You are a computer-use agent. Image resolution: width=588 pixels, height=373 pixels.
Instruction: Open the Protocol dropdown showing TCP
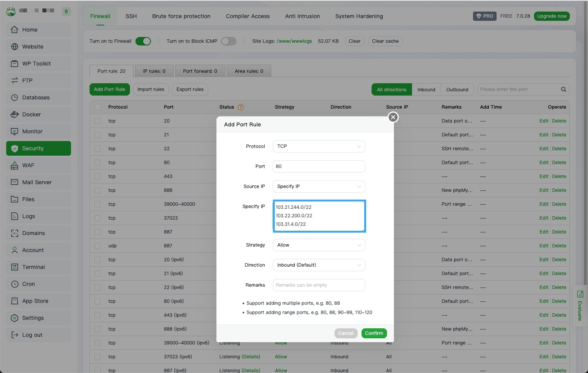click(319, 146)
